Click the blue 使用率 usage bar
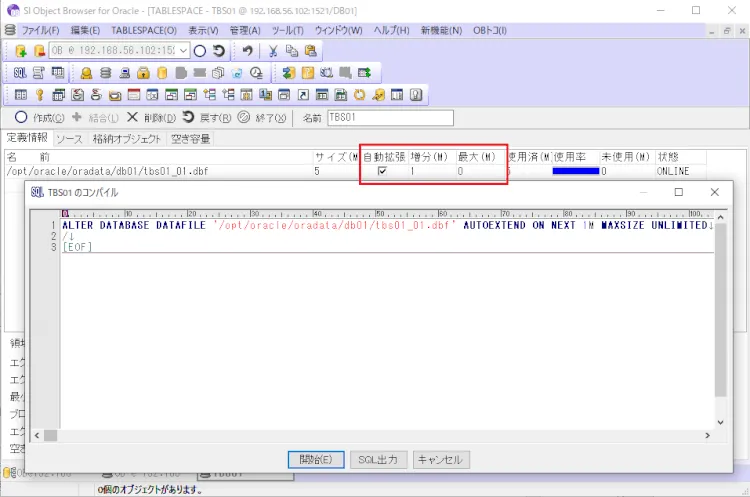The height and width of the screenshot is (497, 750). coord(575,171)
